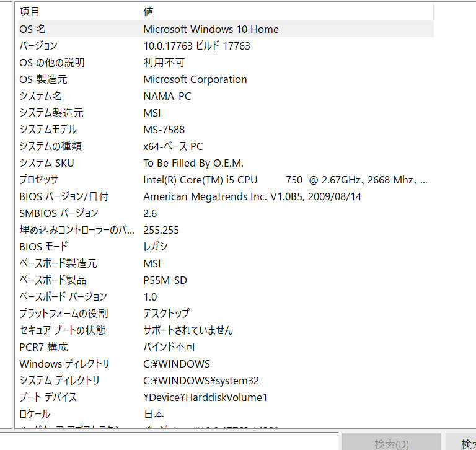Viewport: 476px width, 450px height.
Task: Select the ロケール row label
Action: pos(34,414)
